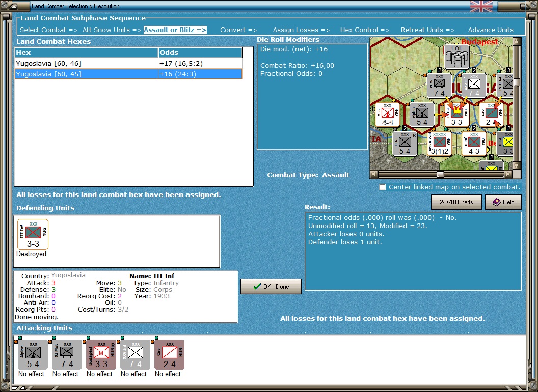This screenshot has height=392, width=538.
Task: Click the British flag icon in title bar
Action: click(481, 6)
